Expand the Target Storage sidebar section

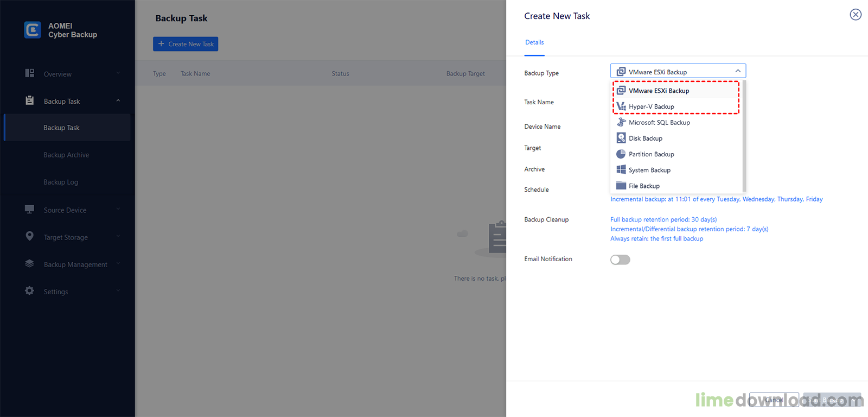pyautogui.click(x=118, y=236)
